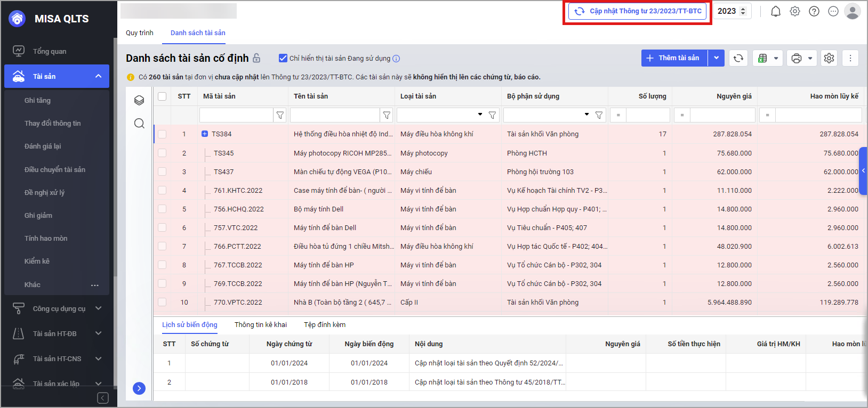Tick the checkbox for row TS345
Image resolution: width=868 pixels, height=408 pixels.
tap(162, 153)
